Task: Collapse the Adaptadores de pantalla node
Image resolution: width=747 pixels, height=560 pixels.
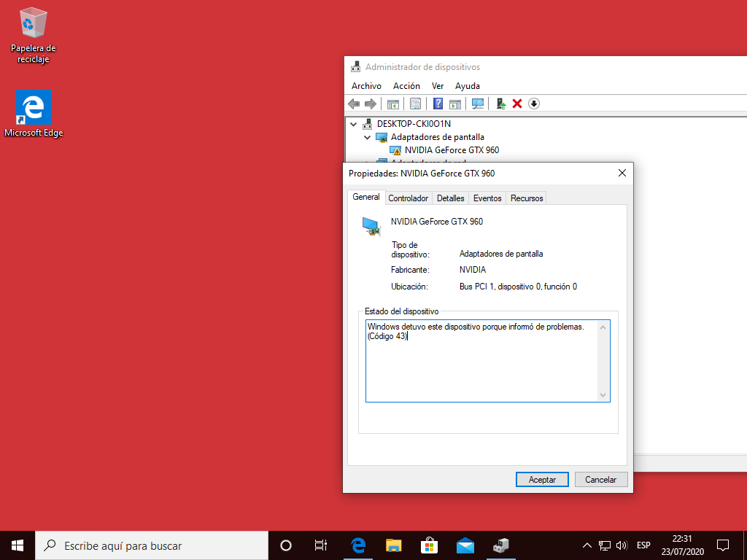Action: pos(368,138)
